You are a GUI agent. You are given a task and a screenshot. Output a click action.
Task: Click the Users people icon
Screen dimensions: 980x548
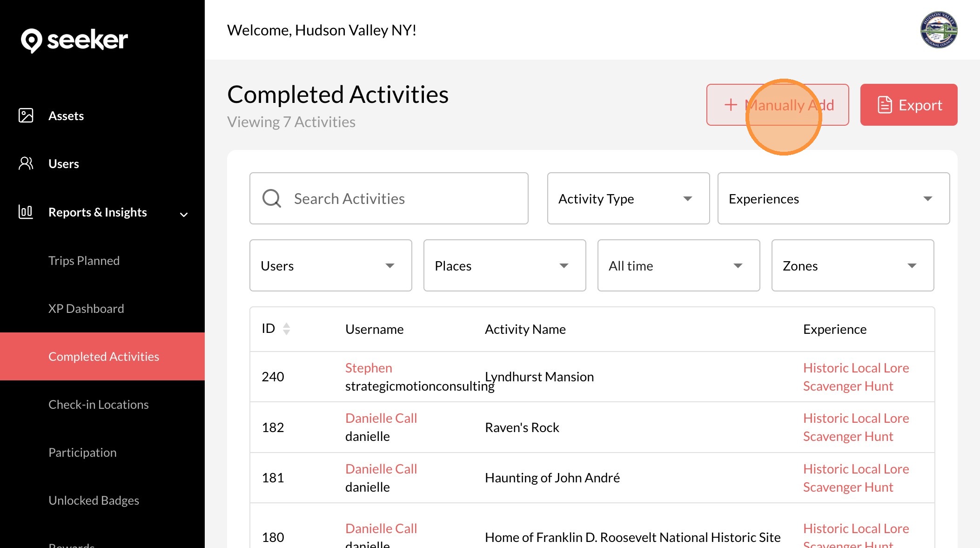click(x=26, y=163)
